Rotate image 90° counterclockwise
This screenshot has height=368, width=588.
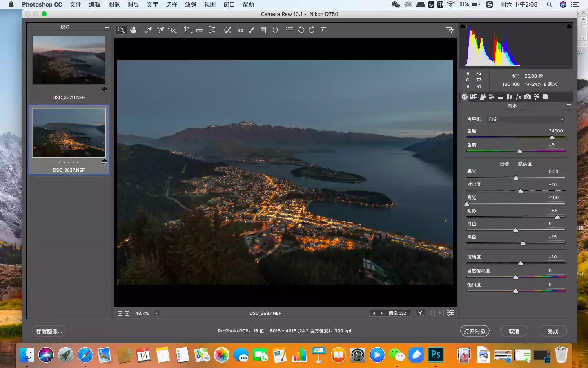pyautogui.click(x=301, y=30)
